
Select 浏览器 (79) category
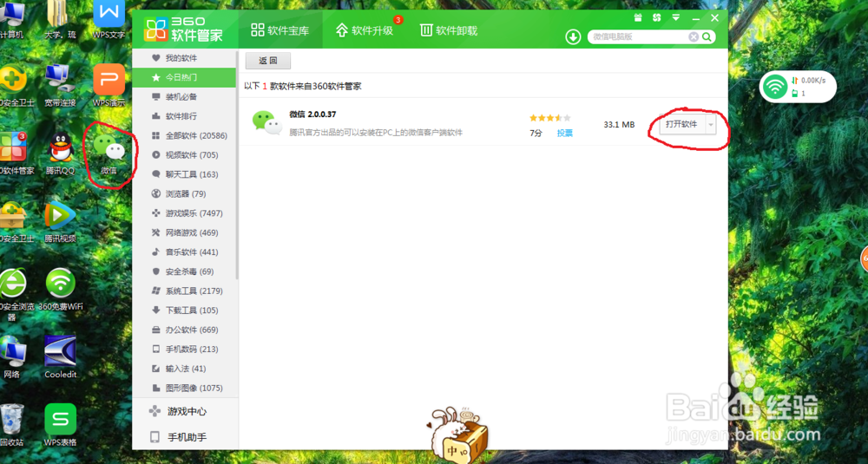184,193
